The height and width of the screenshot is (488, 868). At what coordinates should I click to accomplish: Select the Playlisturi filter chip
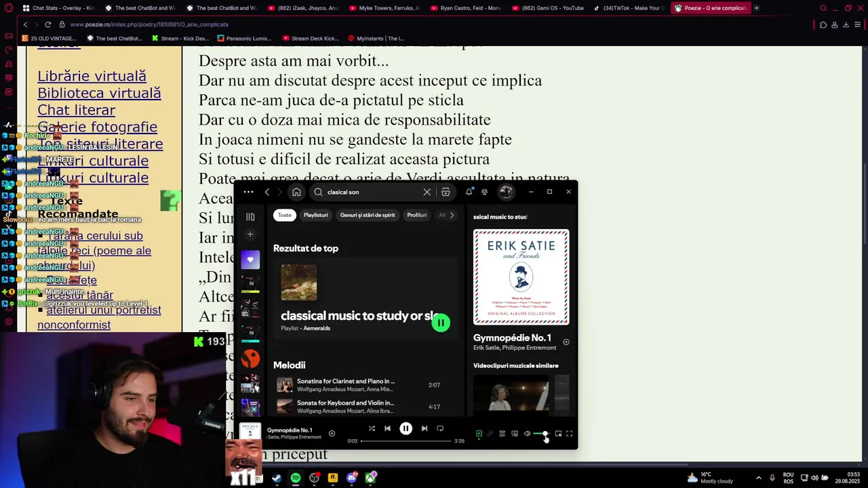pos(315,215)
